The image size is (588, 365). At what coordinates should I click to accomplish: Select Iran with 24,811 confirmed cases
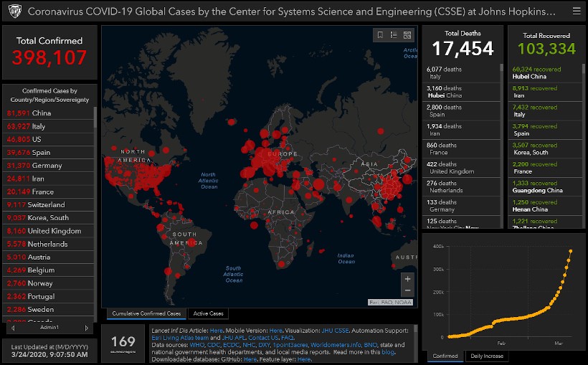48,179
